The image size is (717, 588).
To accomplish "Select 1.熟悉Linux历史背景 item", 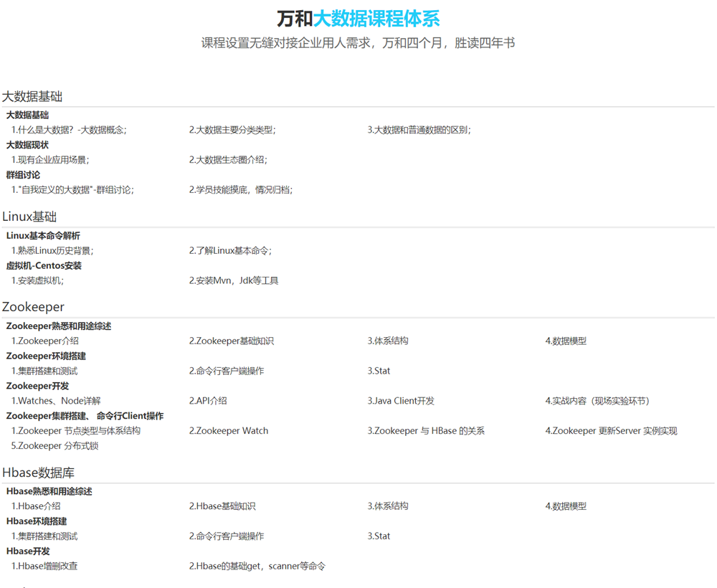I will [52, 250].
